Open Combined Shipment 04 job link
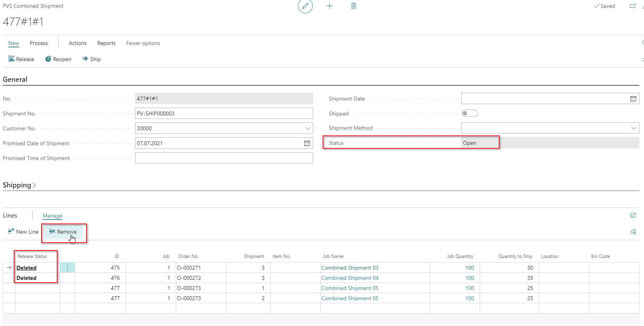 point(350,278)
